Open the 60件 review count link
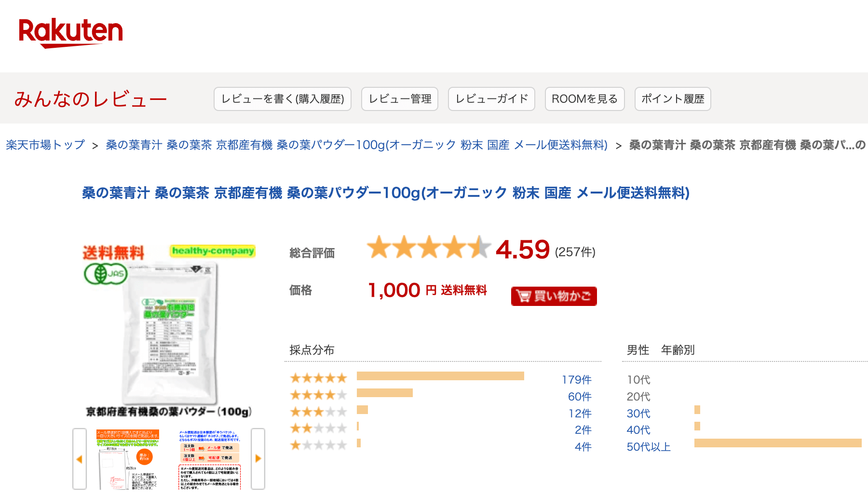This screenshot has height=498, width=868. 580,397
